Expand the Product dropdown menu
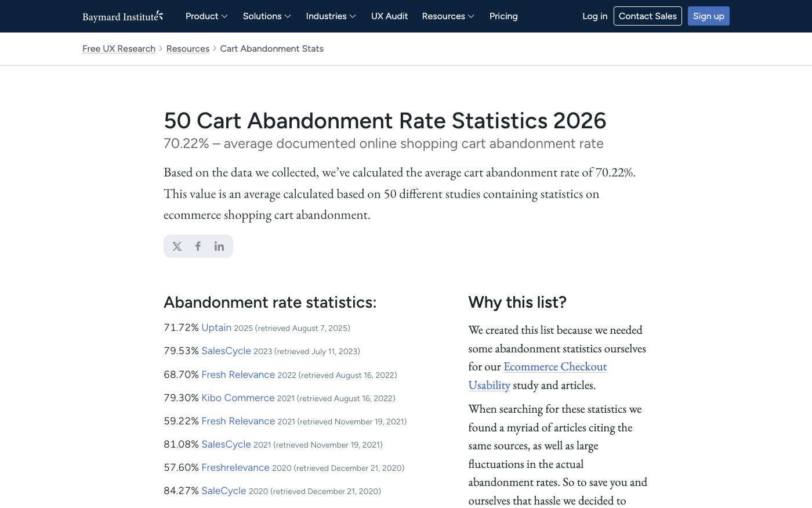The width and height of the screenshot is (812, 508). click(x=206, y=16)
